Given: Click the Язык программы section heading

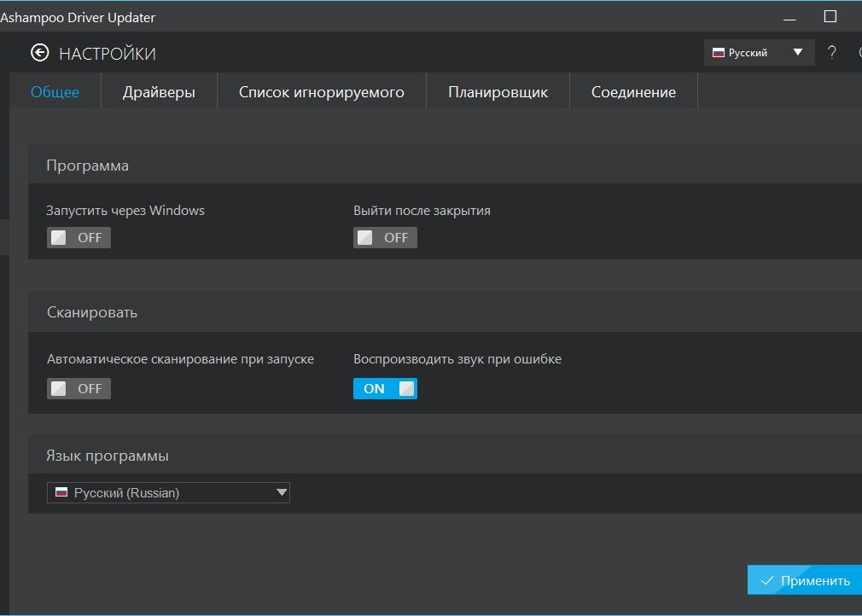Looking at the screenshot, I should [x=108, y=456].
